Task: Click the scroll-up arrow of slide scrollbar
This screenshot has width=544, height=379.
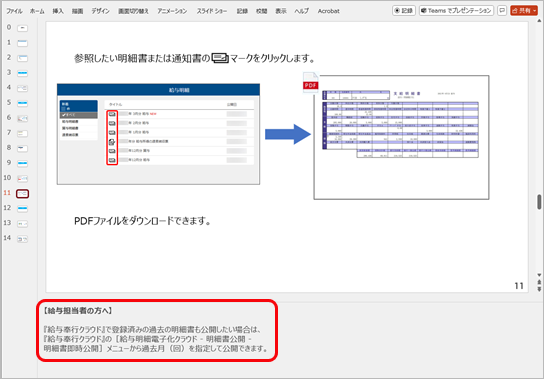Action: (539, 21)
